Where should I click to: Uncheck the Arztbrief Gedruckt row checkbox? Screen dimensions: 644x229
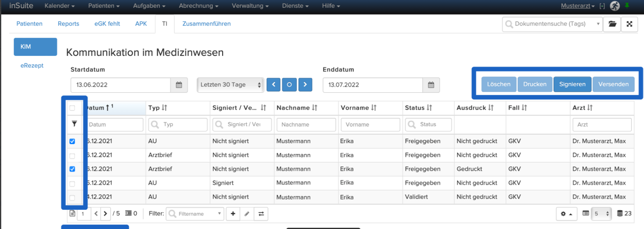[72, 169]
